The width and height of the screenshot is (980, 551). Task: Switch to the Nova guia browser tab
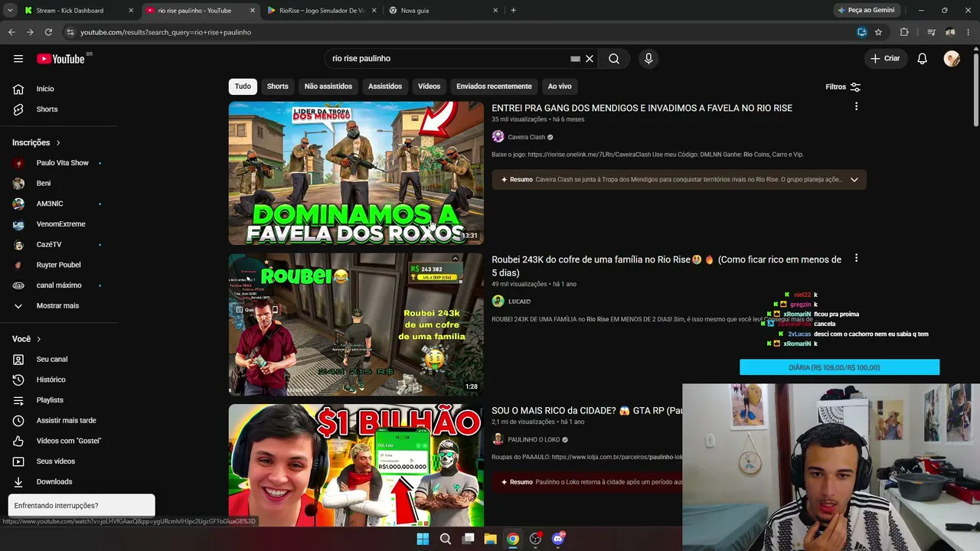click(x=443, y=11)
